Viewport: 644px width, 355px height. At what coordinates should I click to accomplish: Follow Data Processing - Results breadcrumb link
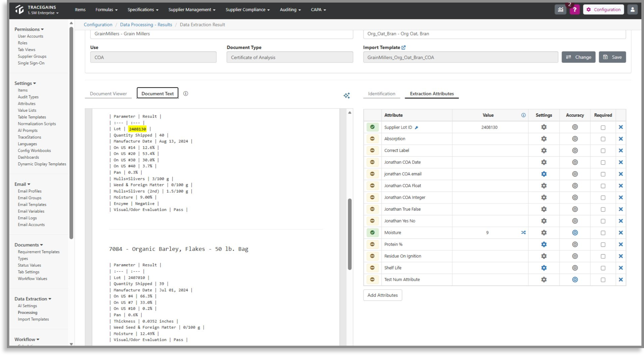[x=146, y=25]
